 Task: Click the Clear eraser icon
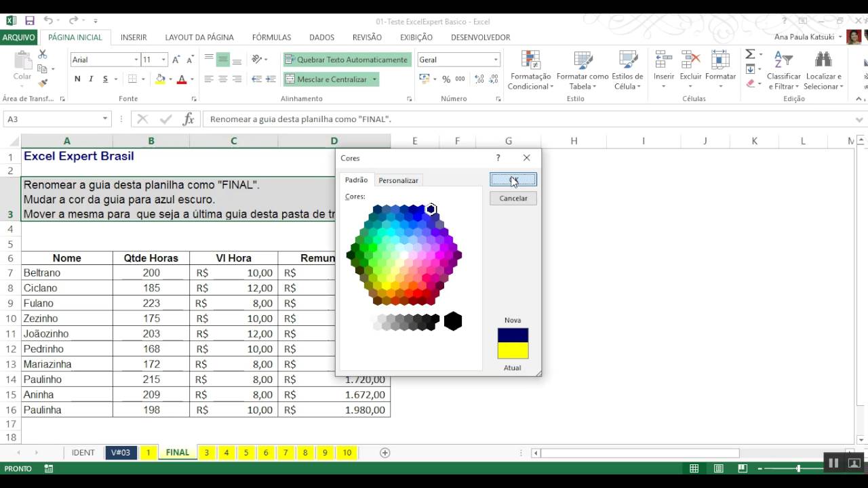click(x=750, y=83)
